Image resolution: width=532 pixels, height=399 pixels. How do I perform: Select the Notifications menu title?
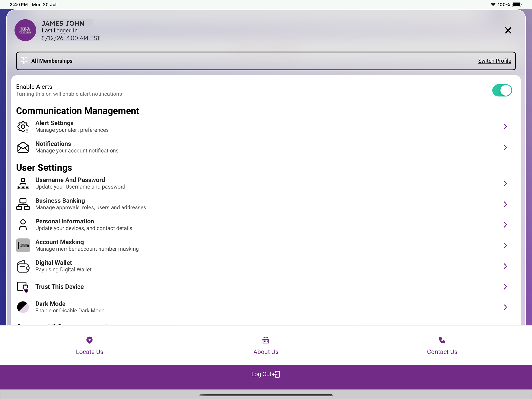tap(53, 144)
